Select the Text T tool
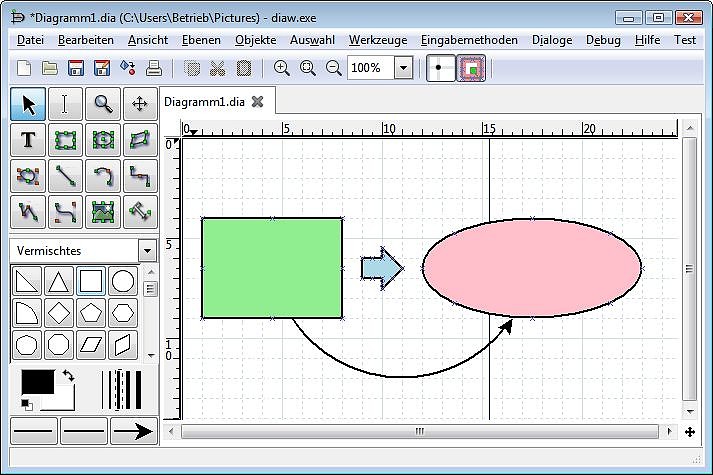This screenshot has width=713, height=475. coord(28,140)
